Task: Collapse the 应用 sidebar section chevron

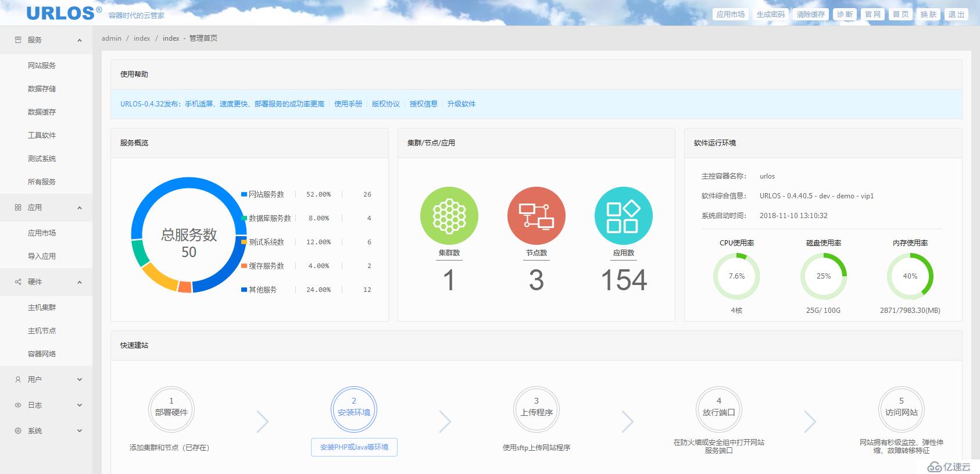Action: (x=80, y=208)
